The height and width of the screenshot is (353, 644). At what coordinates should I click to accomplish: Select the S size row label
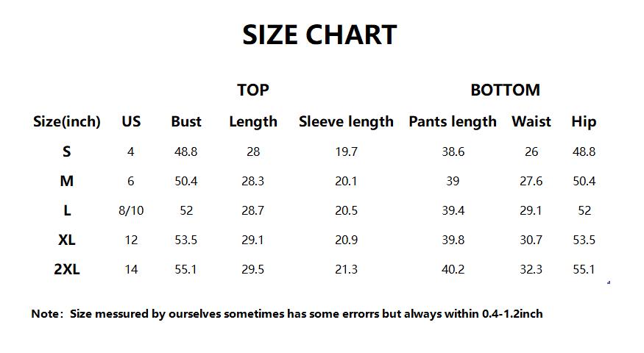point(66,152)
